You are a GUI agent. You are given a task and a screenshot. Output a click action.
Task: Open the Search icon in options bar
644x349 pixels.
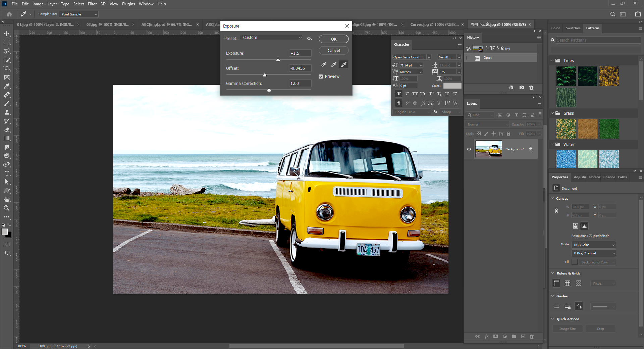[613, 14]
